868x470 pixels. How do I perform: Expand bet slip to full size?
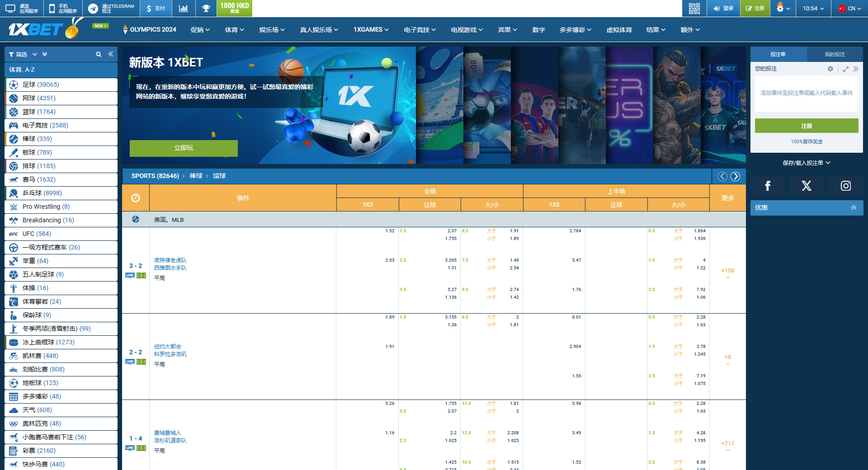coord(845,69)
